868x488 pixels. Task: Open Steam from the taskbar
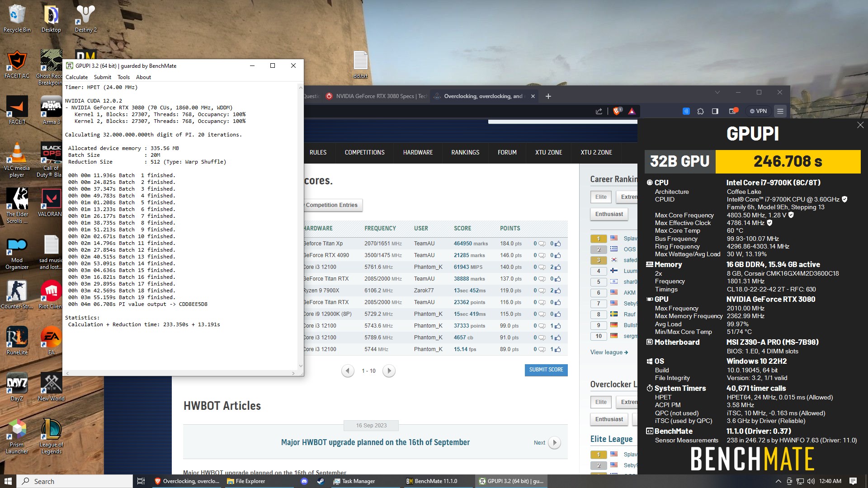click(320, 481)
